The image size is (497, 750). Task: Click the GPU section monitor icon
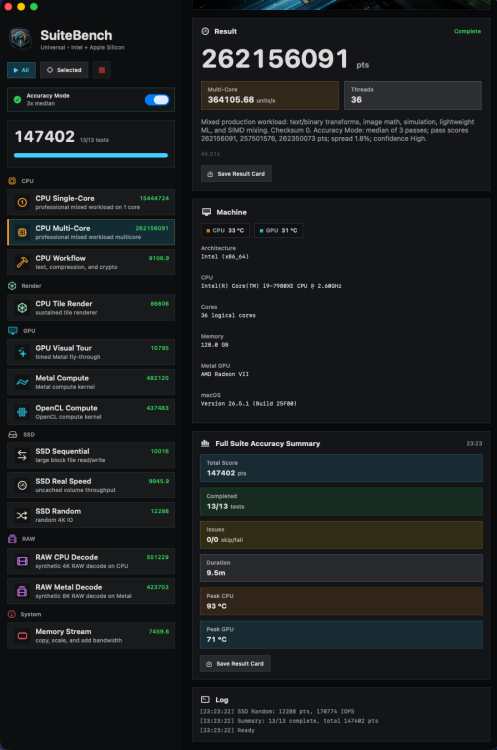click(13, 331)
